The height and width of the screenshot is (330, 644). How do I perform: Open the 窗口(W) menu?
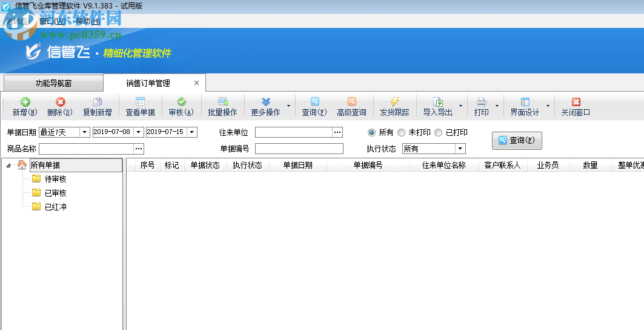[51, 21]
